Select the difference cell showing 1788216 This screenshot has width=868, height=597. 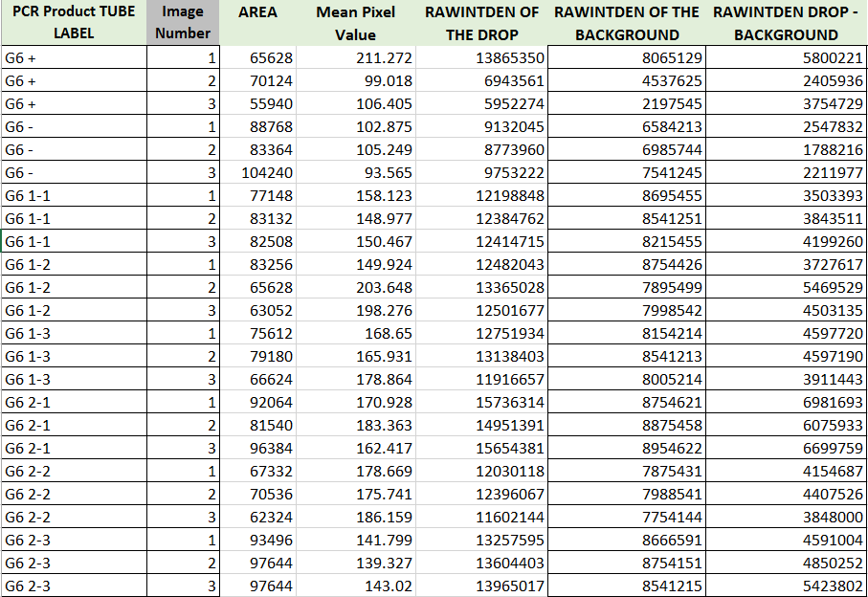point(787,149)
